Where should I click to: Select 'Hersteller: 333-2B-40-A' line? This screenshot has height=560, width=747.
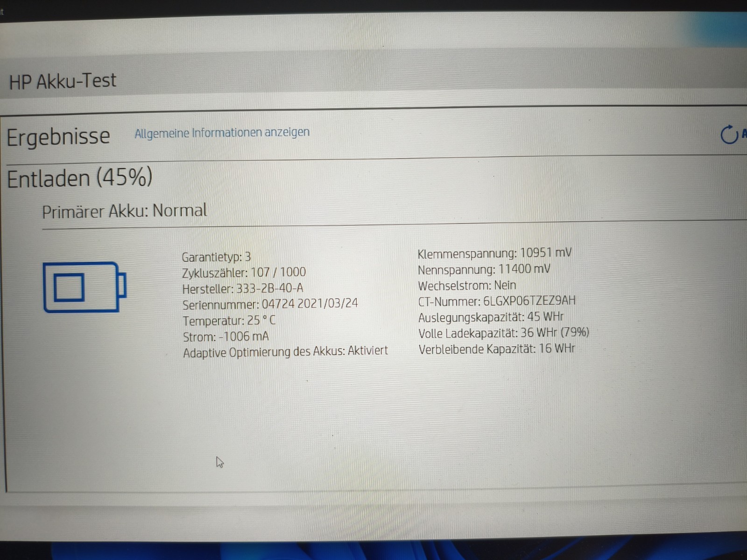point(243,289)
